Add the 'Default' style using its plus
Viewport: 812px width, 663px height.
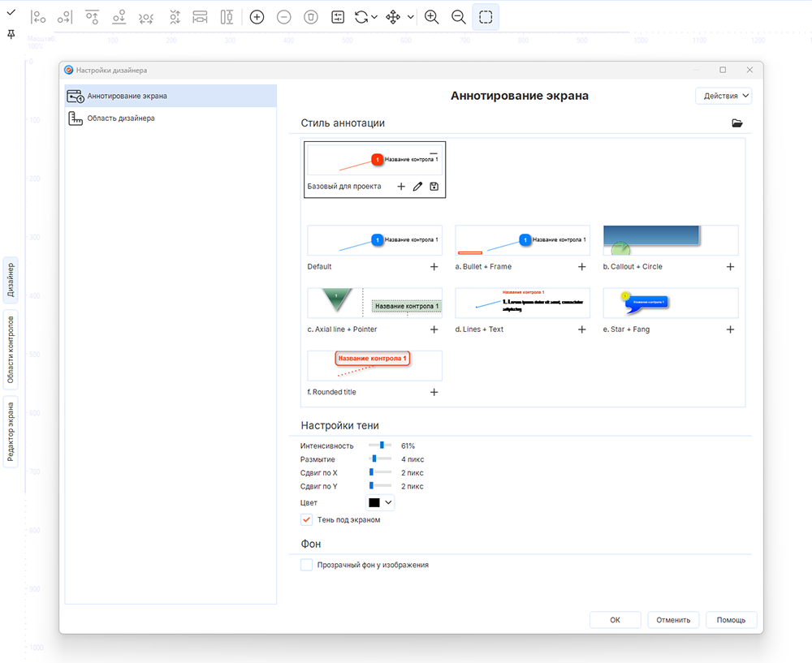coord(434,266)
